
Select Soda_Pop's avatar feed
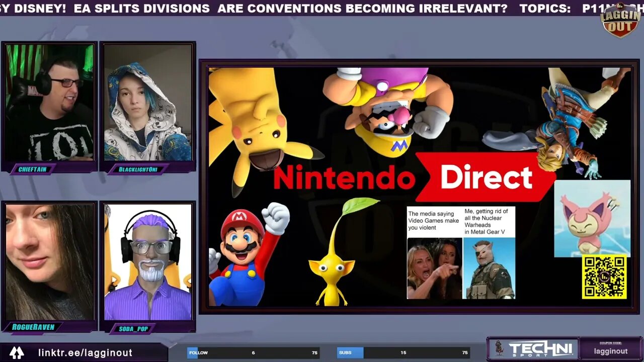click(x=148, y=262)
